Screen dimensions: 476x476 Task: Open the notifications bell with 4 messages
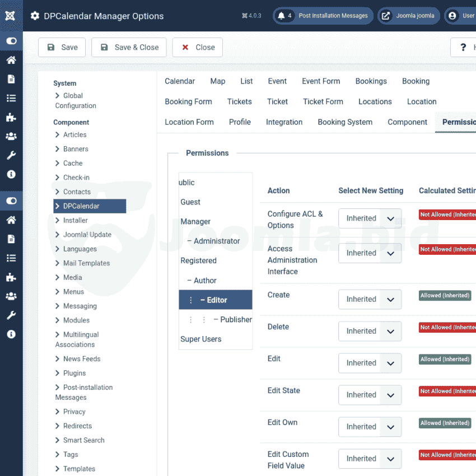tap(282, 16)
